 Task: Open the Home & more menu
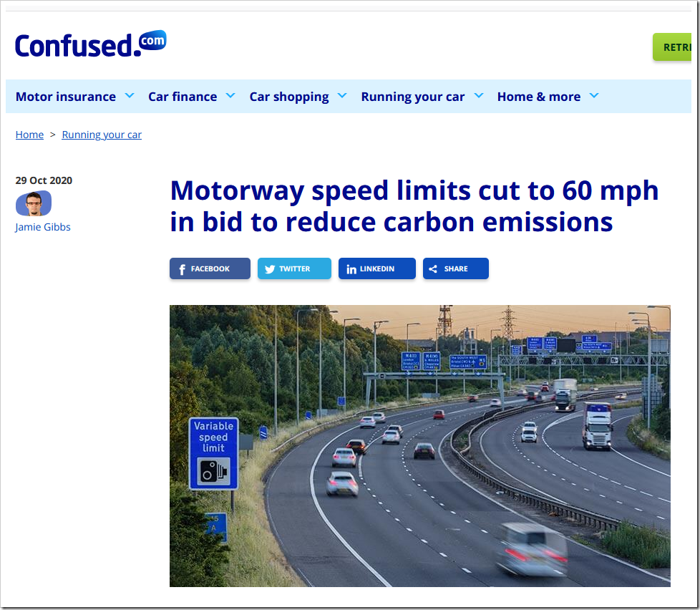tap(539, 97)
